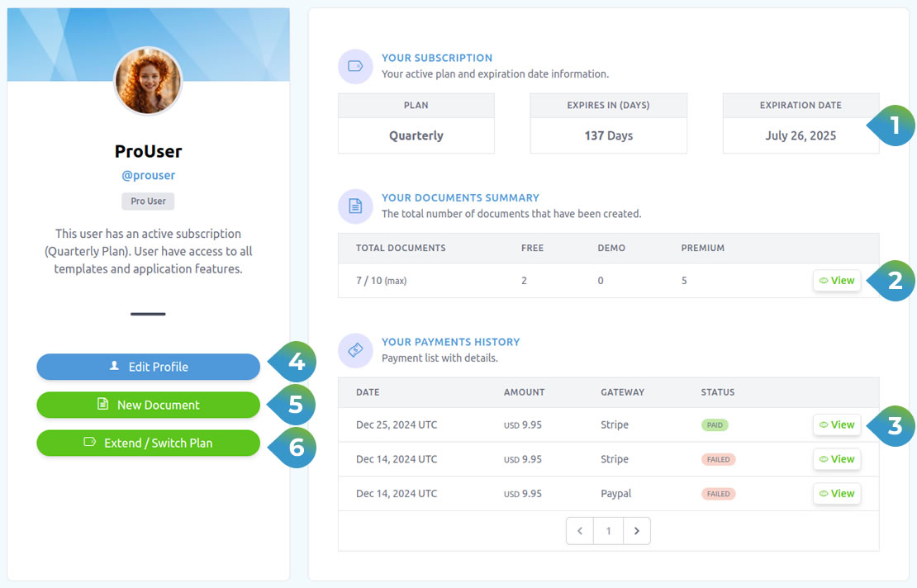Click numbered marker 1 beside expiration date
The image size is (917, 588).
[893, 126]
